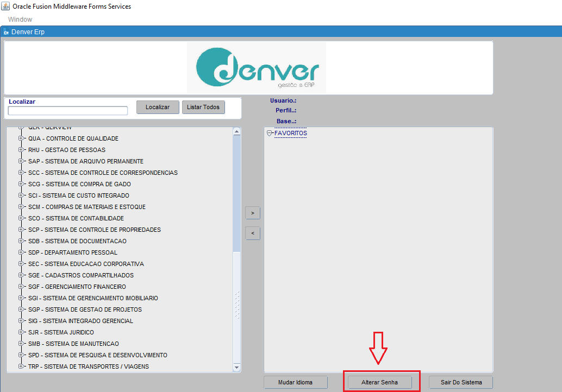Click Alterar Senha to change password
The width and height of the screenshot is (562, 392).
[380, 382]
